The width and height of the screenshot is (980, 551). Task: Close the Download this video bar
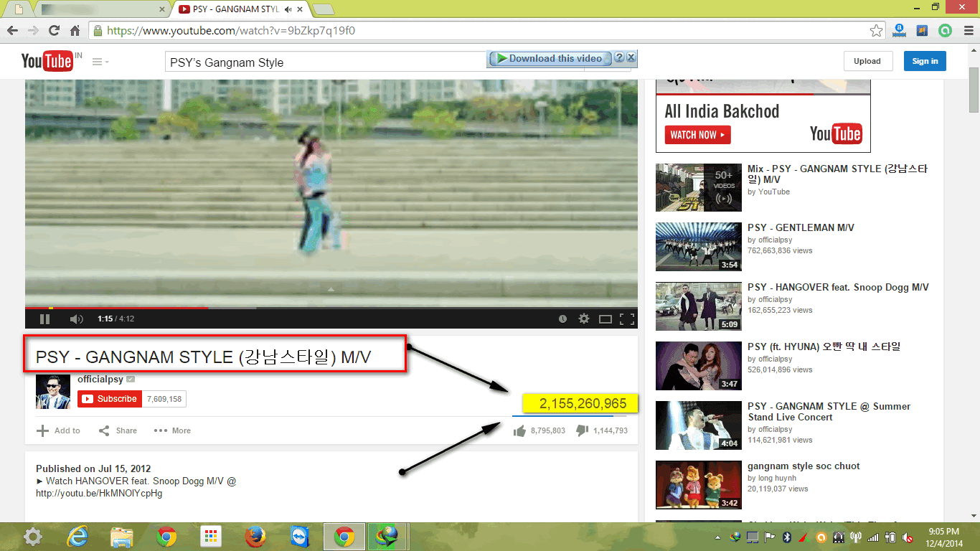point(631,57)
